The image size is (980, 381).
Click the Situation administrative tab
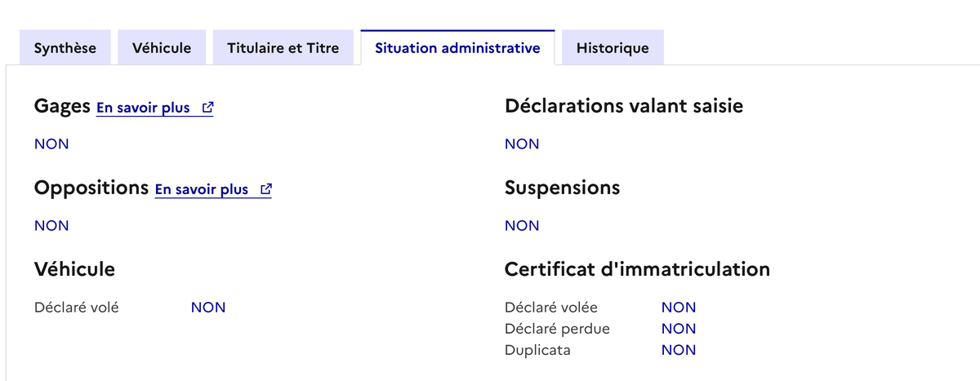coord(457,48)
